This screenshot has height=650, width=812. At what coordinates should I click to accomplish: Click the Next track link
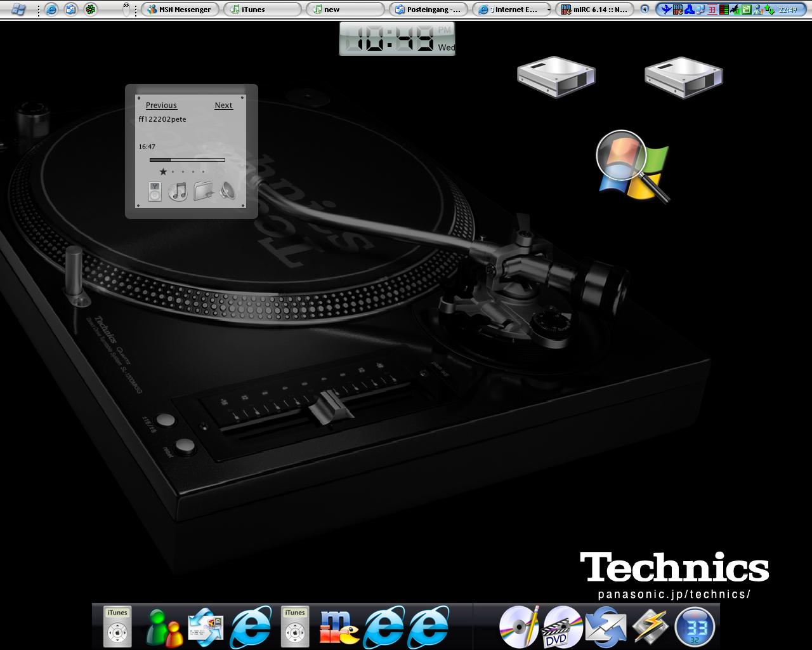pos(223,105)
